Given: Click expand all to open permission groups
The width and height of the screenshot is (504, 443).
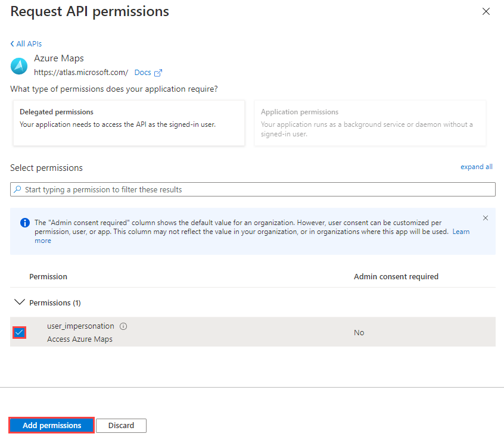Looking at the screenshot, I should [476, 167].
